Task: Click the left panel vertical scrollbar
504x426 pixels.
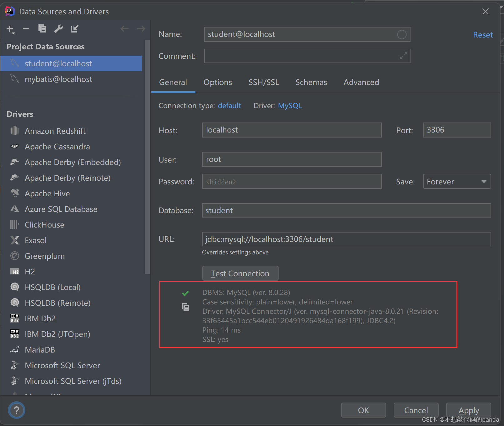Action: pyautogui.click(x=147, y=157)
